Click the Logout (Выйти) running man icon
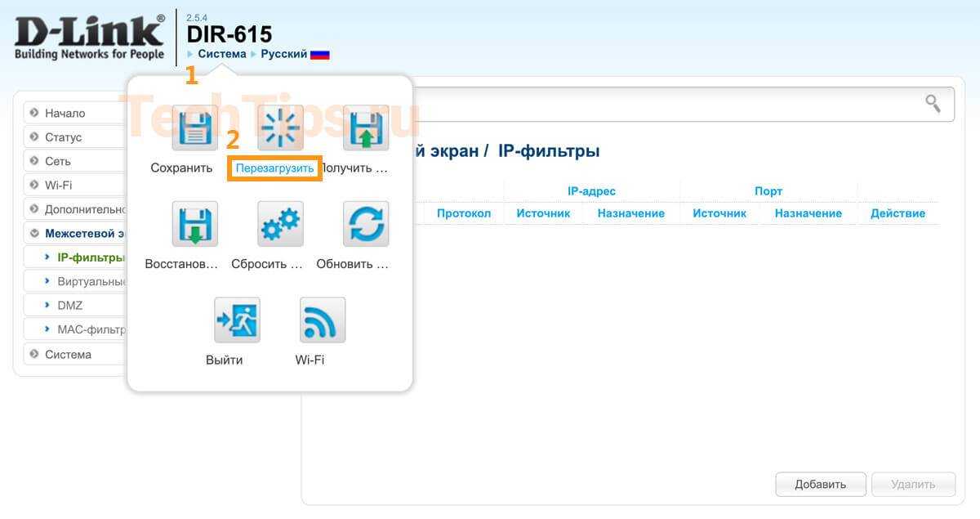This screenshot has height=519, width=980. click(237, 320)
